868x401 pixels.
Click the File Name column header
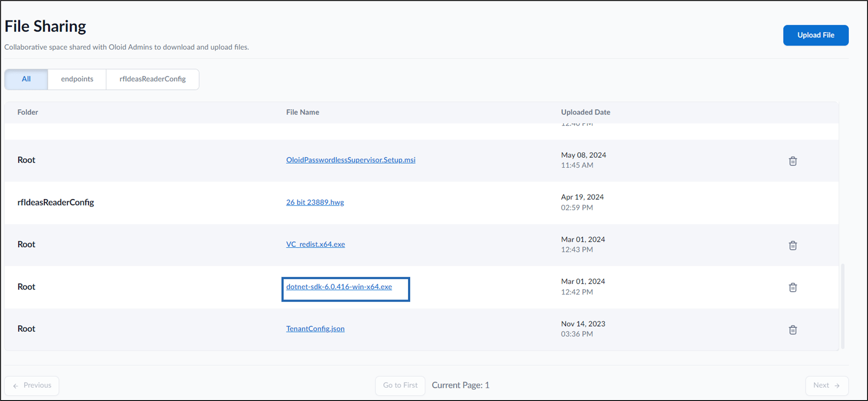click(x=303, y=112)
